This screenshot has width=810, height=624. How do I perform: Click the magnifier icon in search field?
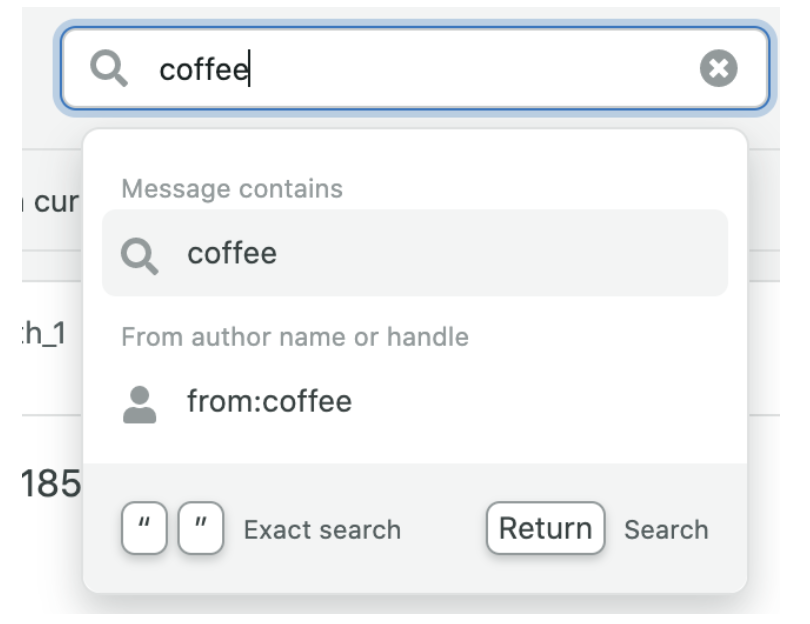[107, 68]
